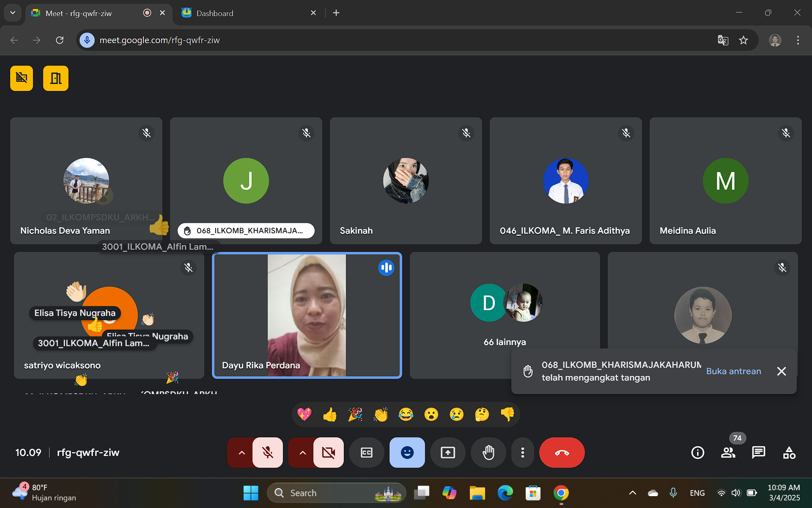Expand audio settings chevron beside microphone

[241, 453]
